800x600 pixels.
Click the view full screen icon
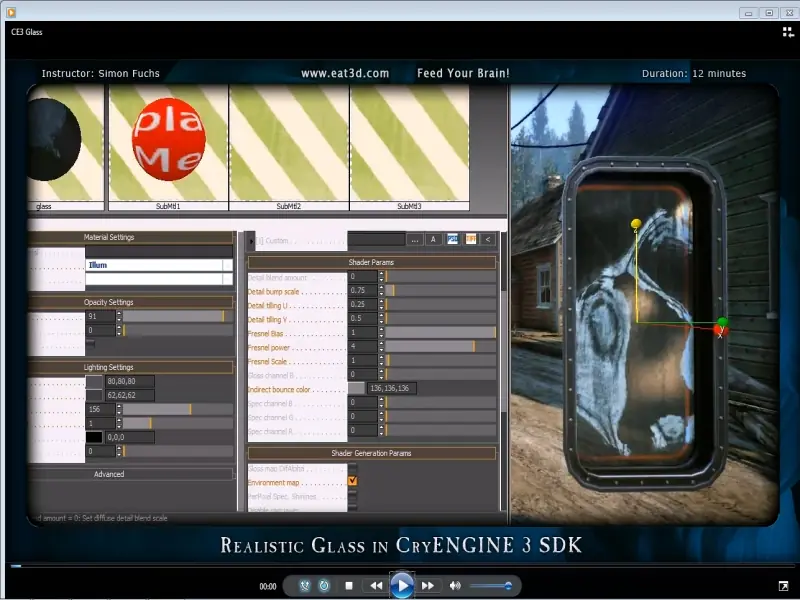point(784,585)
